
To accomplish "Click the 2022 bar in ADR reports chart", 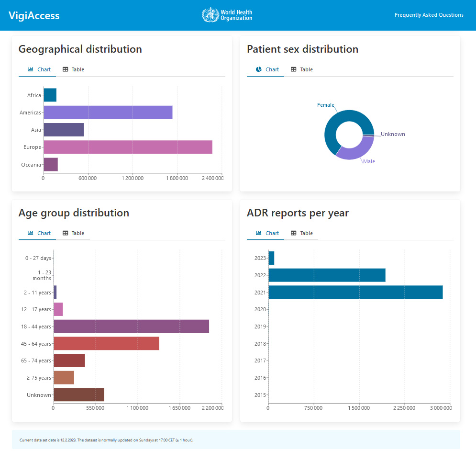I will click(x=327, y=275).
